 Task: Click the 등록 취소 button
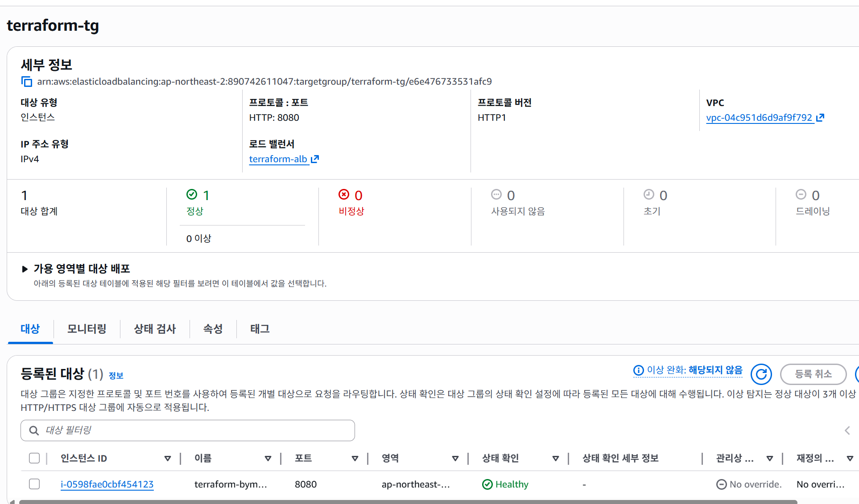[813, 374]
